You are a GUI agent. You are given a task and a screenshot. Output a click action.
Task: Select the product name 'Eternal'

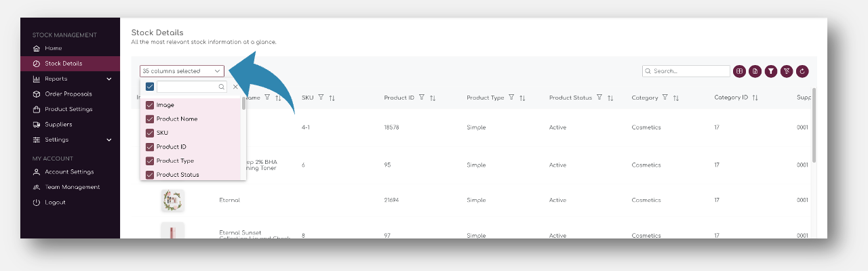(230, 201)
